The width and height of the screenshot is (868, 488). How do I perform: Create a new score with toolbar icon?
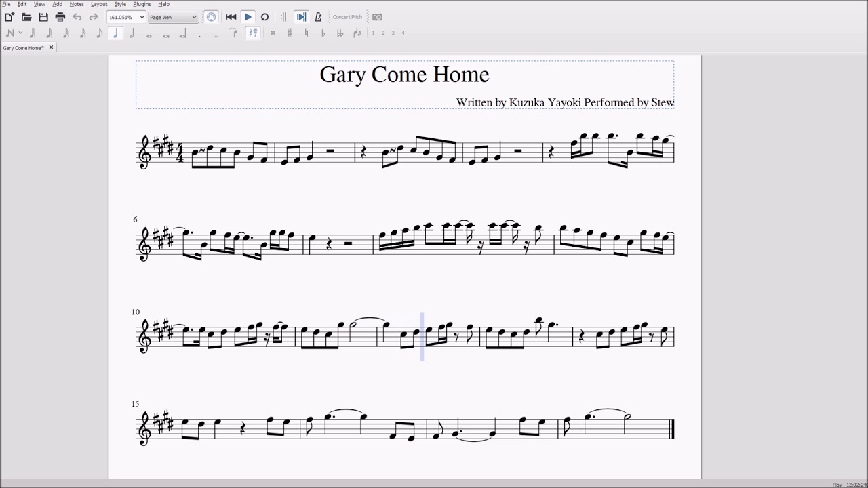(x=9, y=17)
